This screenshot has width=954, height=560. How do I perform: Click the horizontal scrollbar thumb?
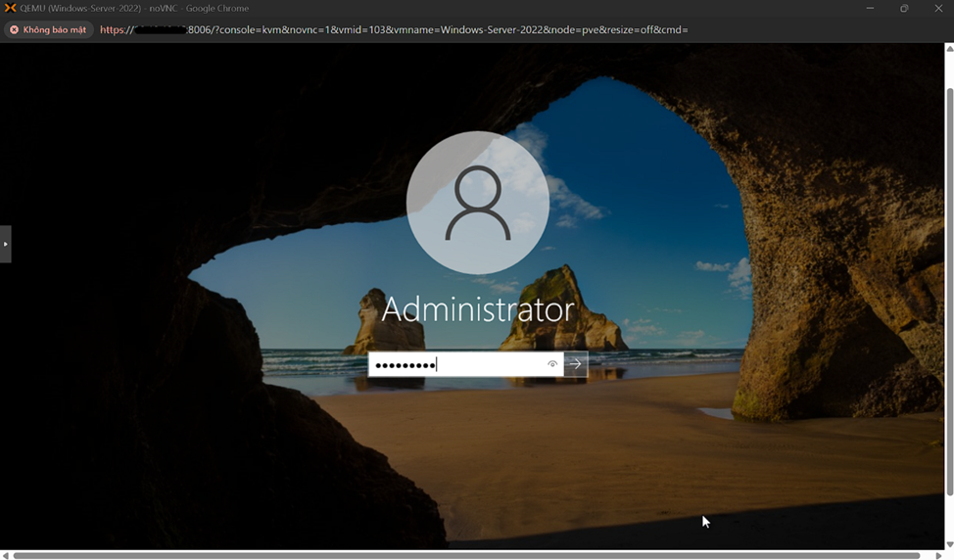pos(465,555)
